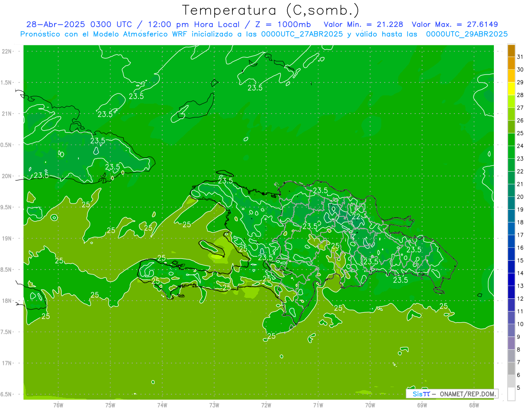Screen dimensions: 532x411
Task: Click the legend swatch between 24 and 25
Action: tap(511, 140)
